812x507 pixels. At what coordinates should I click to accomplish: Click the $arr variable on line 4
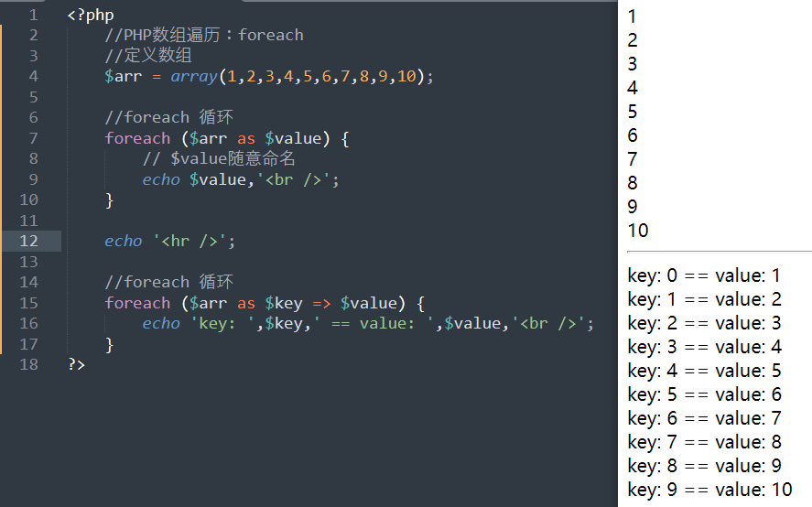(123, 76)
